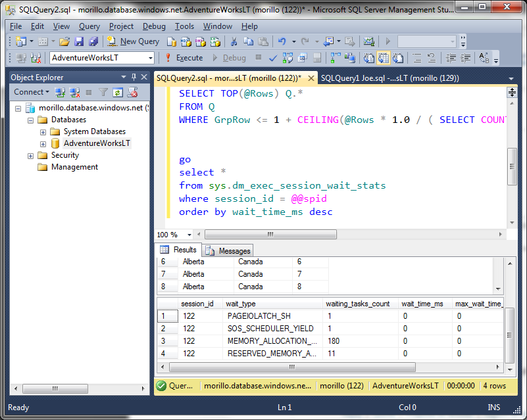Execute the current SQL query
This screenshot has width=527, height=420.
pyautogui.click(x=184, y=58)
